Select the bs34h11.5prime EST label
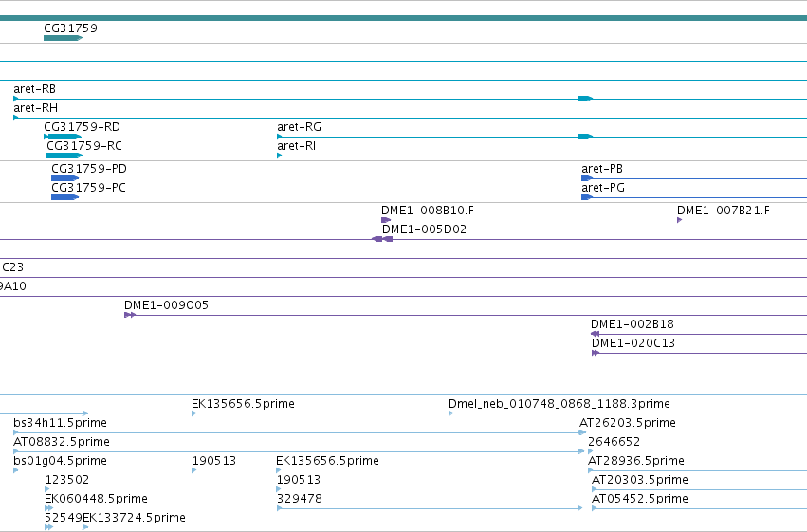This screenshot has height=532, width=807. (60, 423)
